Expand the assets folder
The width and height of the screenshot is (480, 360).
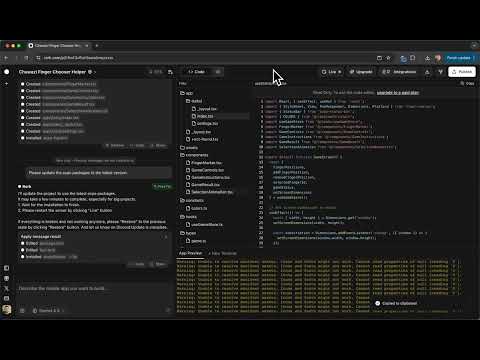point(189,148)
